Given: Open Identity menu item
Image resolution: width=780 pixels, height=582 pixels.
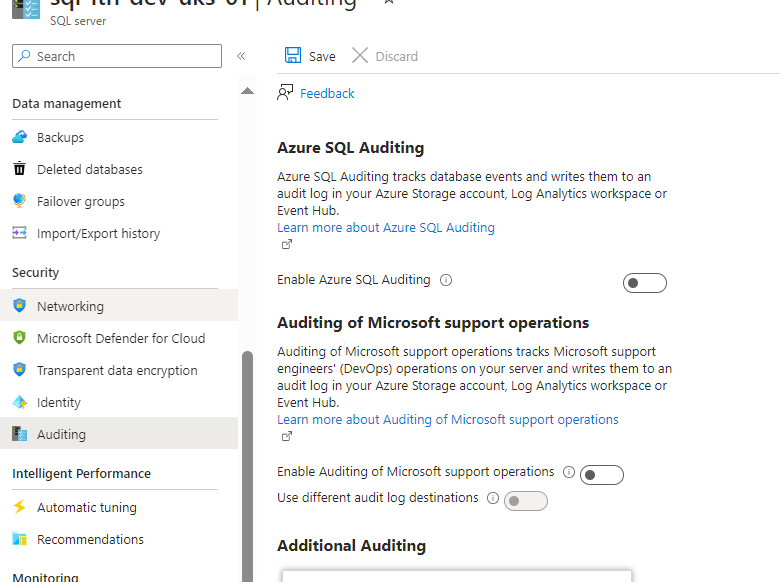Looking at the screenshot, I should pyautogui.click(x=119, y=402).
